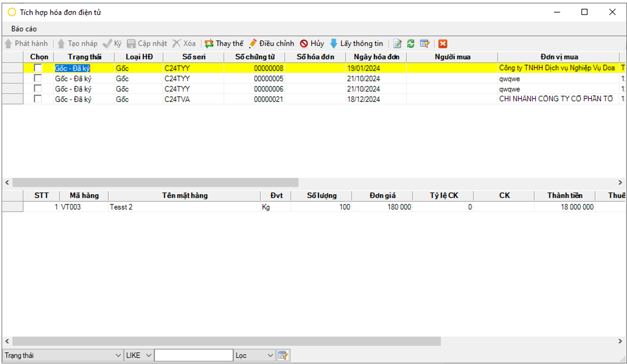This screenshot has height=364, width=627.
Task: Click the edit document pencil icon
Action: click(397, 44)
